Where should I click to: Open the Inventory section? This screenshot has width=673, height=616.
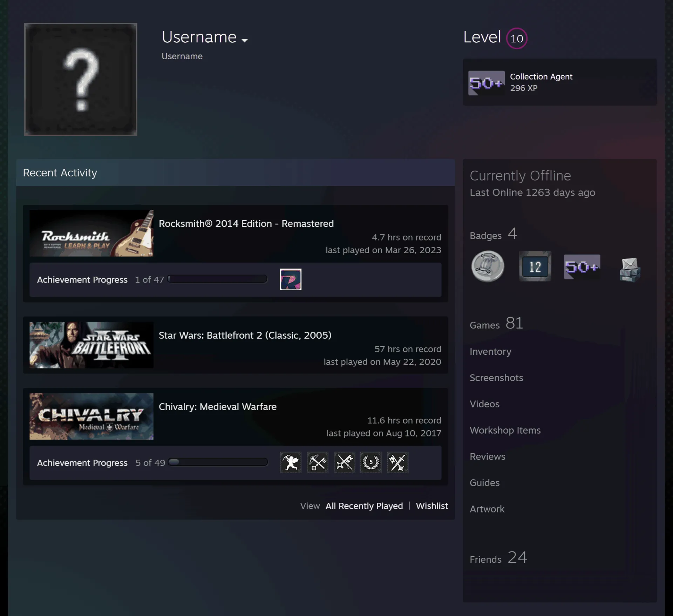point(490,351)
